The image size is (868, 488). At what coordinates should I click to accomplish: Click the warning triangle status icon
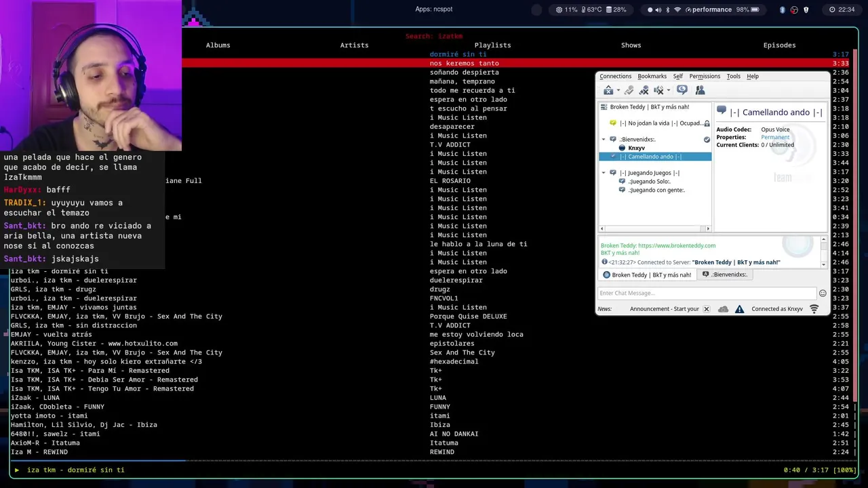[x=739, y=309]
